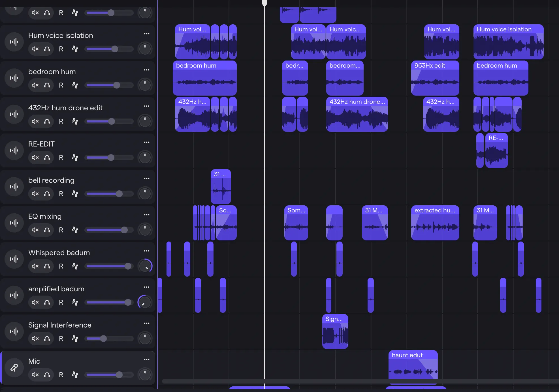
Task: Open automation for EQ mixing track
Action: [75, 230]
